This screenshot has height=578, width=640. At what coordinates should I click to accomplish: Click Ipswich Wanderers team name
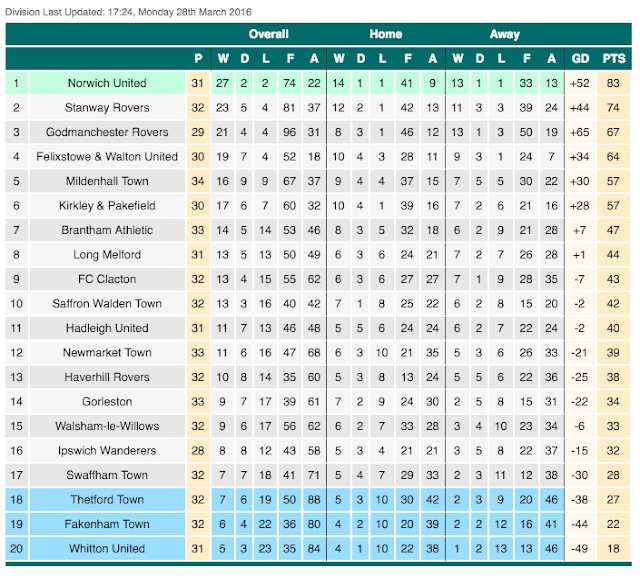tap(107, 451)
